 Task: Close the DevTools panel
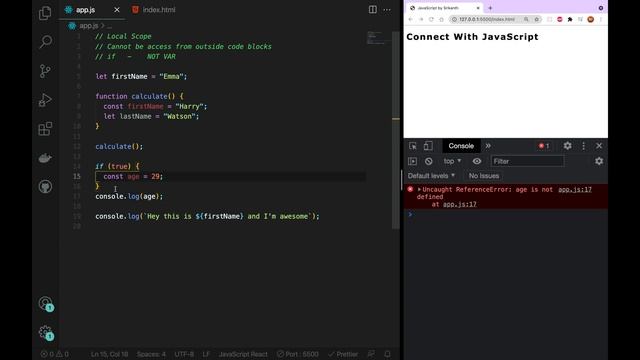599,146
